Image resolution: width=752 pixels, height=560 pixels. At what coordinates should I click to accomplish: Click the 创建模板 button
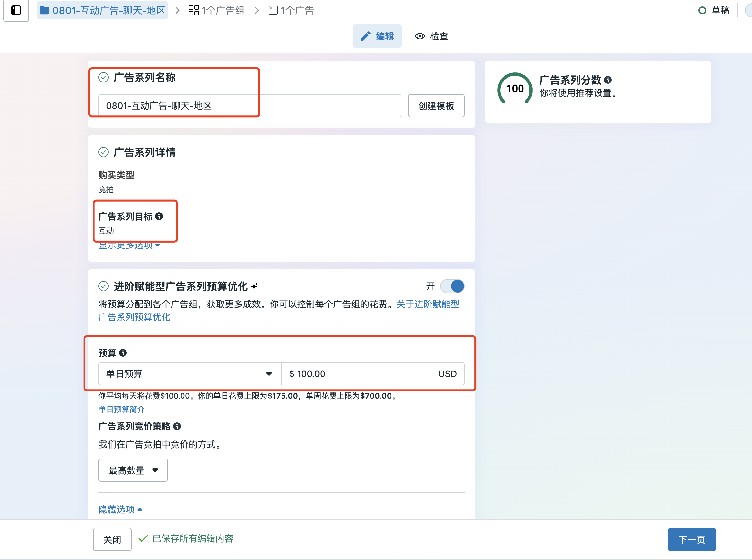(x=436, y=105)
